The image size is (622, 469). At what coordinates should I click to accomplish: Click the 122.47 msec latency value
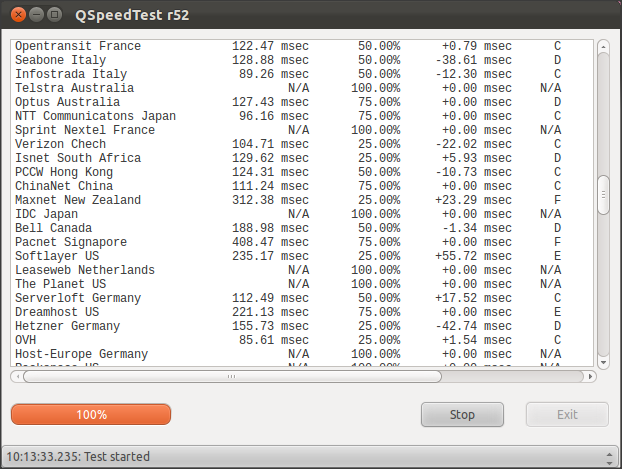coord(271,46)
